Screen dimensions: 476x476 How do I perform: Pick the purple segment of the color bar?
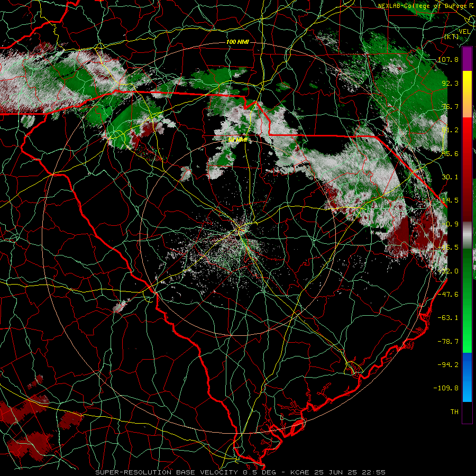(x=467, y=59)
